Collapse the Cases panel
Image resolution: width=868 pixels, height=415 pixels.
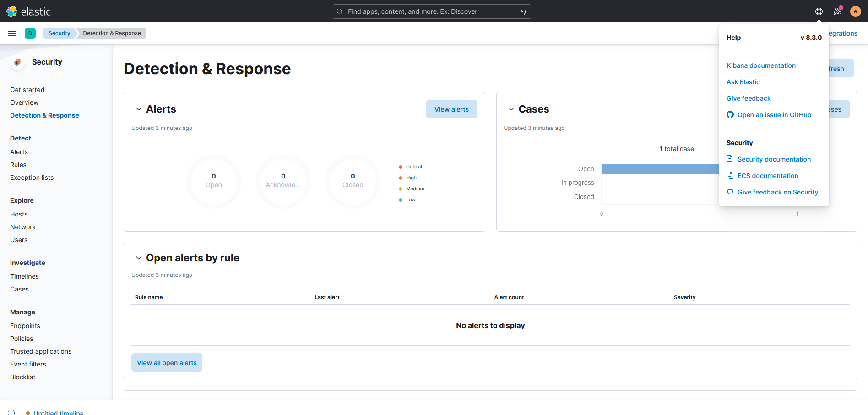click(511, 109)
